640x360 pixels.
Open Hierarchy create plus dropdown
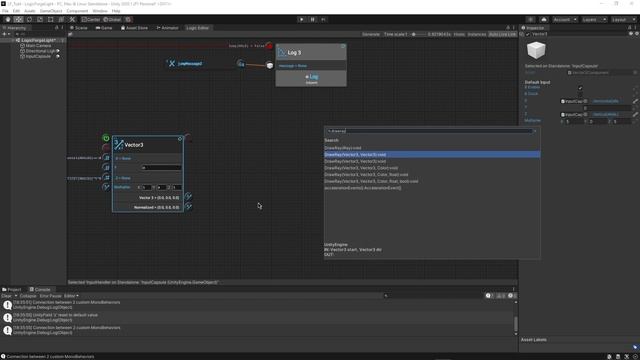tap(6, 34)
